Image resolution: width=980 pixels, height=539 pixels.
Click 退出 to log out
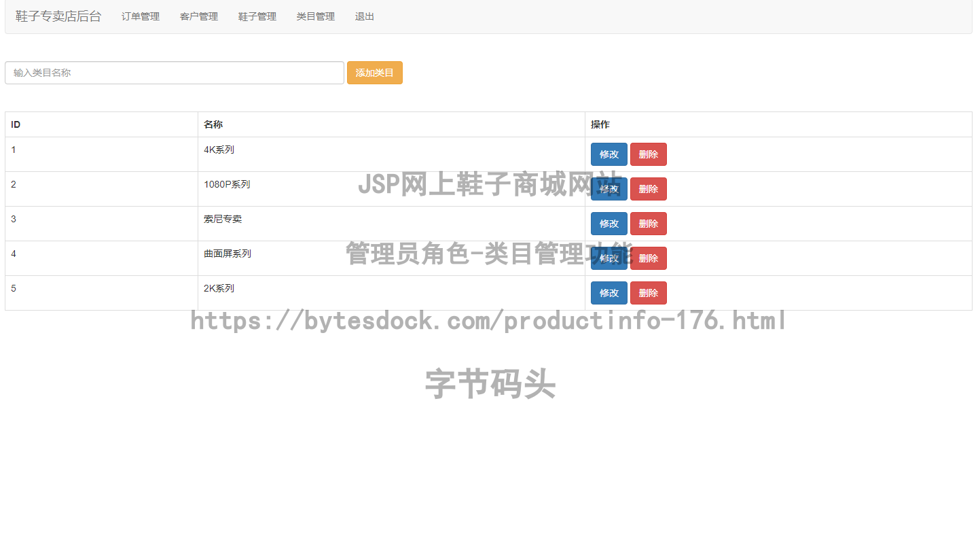click(x=365, y=16)
